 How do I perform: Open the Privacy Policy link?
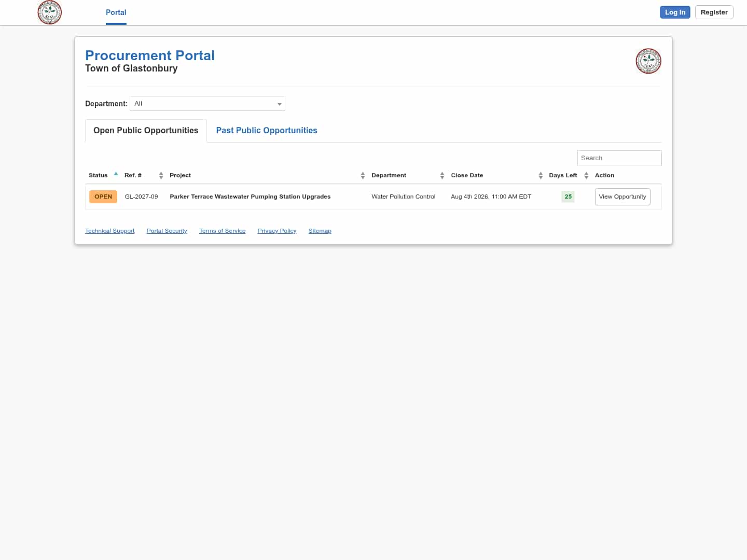tap(277, 231)
